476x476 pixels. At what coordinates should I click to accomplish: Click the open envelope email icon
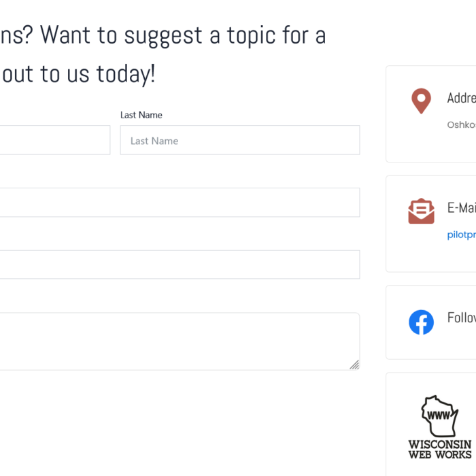tap(421, 211)
